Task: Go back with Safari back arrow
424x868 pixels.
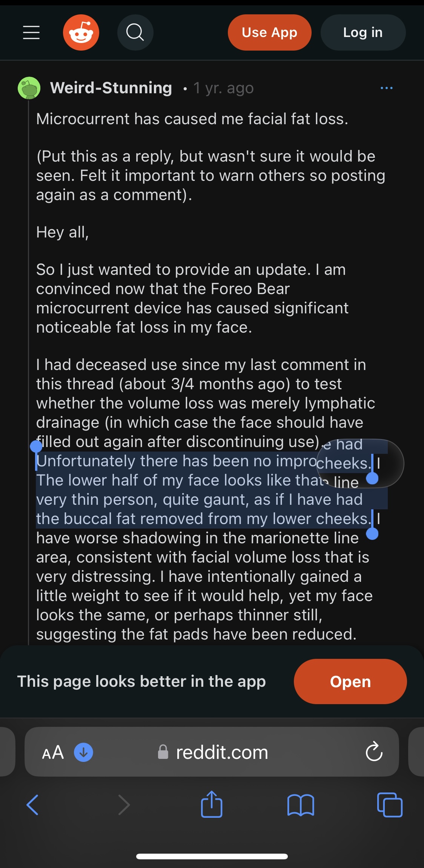Action: pyautogui.click(x=32, y=805)
